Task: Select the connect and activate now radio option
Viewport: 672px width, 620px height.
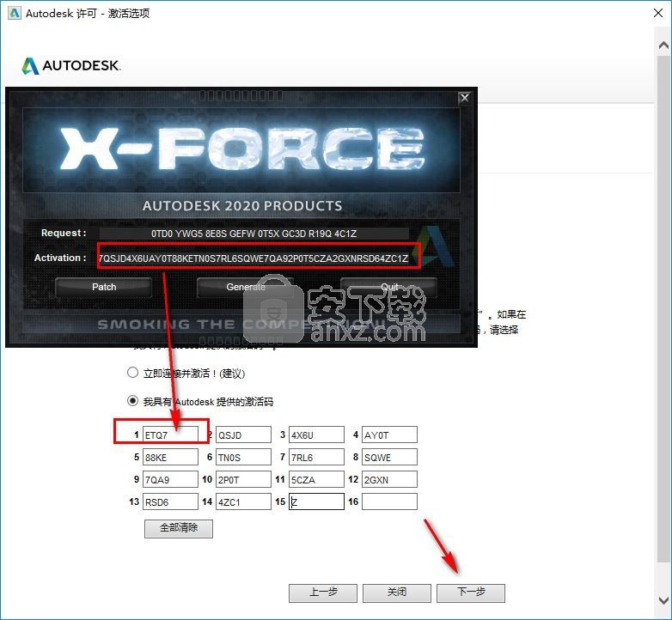Action: click(132, 373)
